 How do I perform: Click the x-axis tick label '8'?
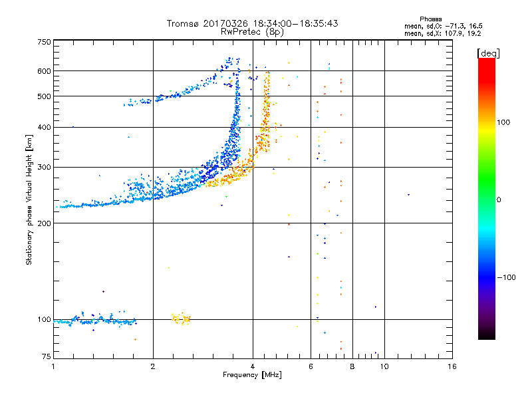point(352,366)
